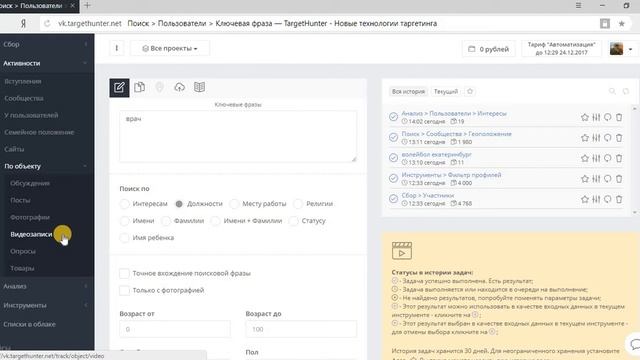Open the cloud upload tab icon
This screenshot has height=360, width=640.
coord(180,87)
